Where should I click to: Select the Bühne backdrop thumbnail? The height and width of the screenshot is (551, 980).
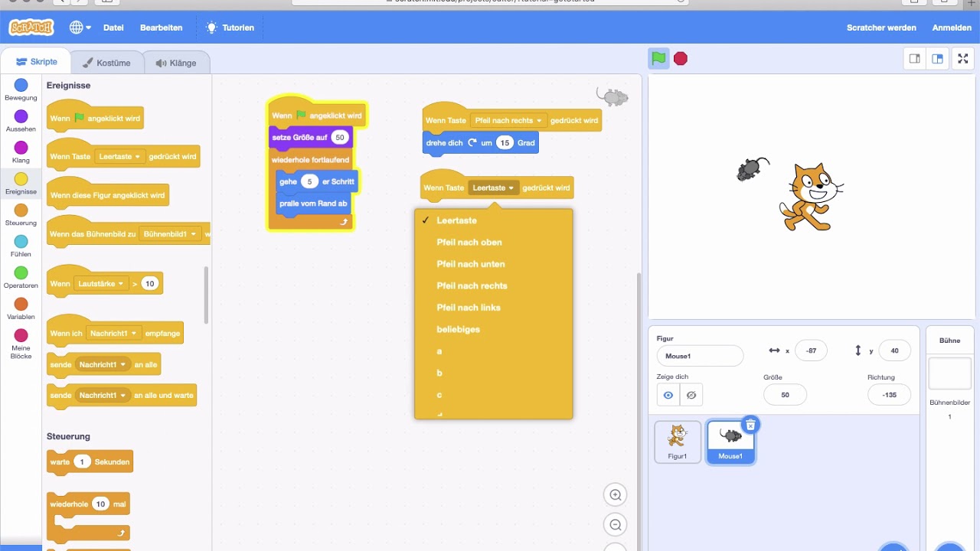pos(949,373)
